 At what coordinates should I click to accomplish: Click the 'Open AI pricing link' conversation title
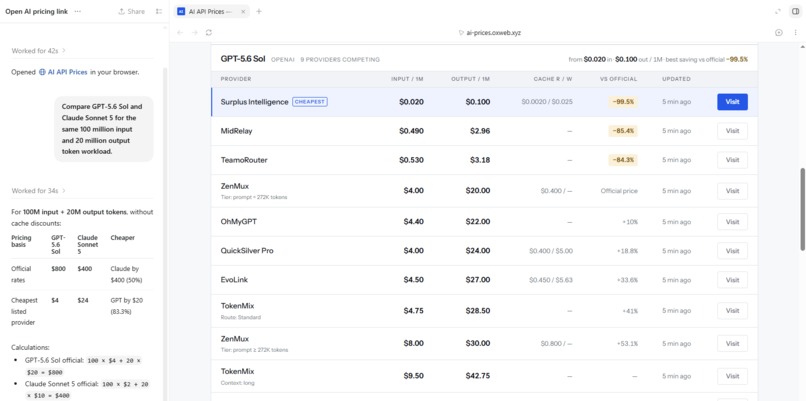click(36, 11)
